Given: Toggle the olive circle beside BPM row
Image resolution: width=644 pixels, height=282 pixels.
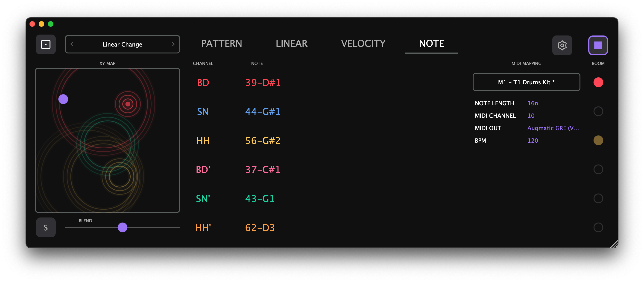Looking at the screenshot, I should click(x=598, y=141).
